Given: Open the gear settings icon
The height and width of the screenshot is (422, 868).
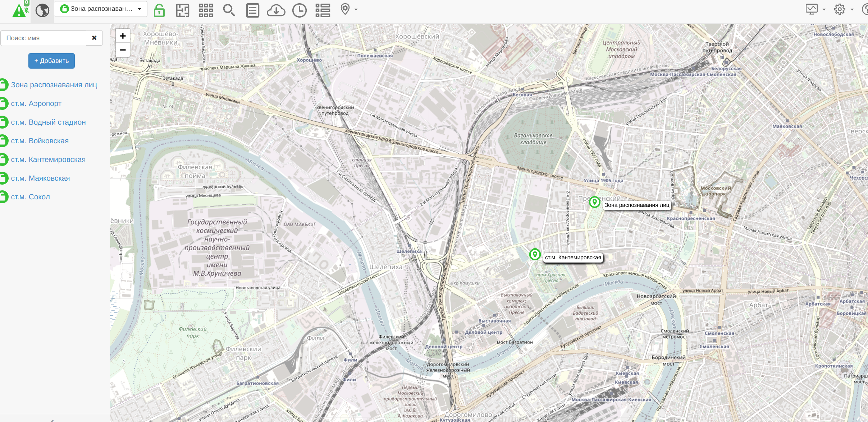Looking at the screenshot, I should pyautogui.click(x=840, y=9).
